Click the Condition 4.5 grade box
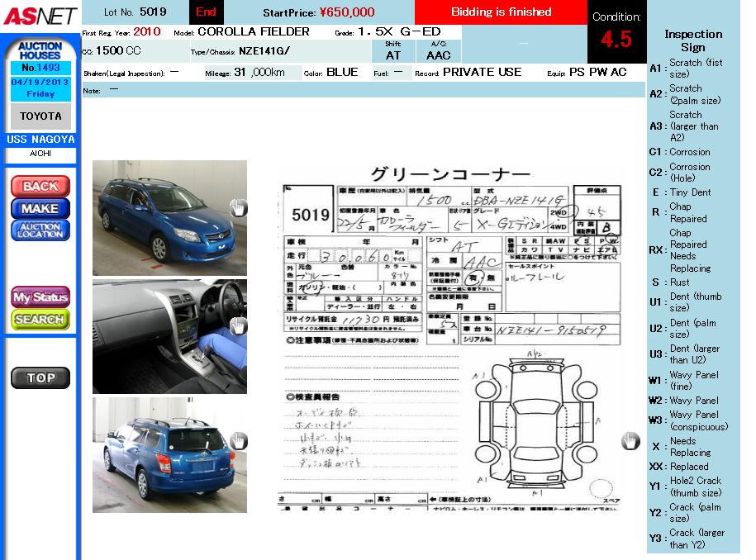 pyautogui.click(x=616, y=32)
